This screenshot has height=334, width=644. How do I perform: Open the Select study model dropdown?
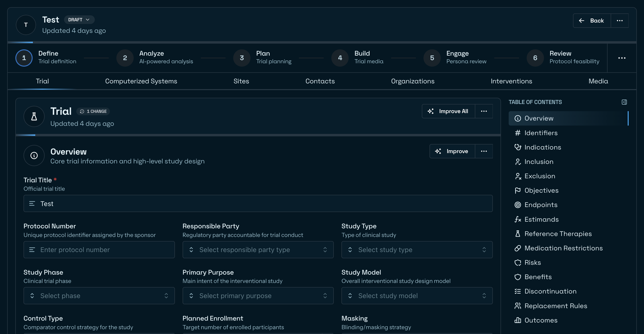pyautogui.click(x=417, y=296)
